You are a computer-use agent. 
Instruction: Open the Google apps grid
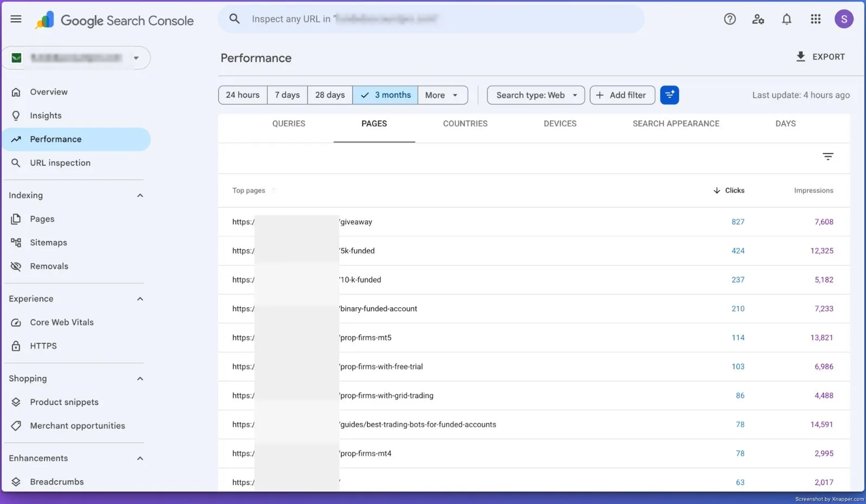[x=815, y=19]
